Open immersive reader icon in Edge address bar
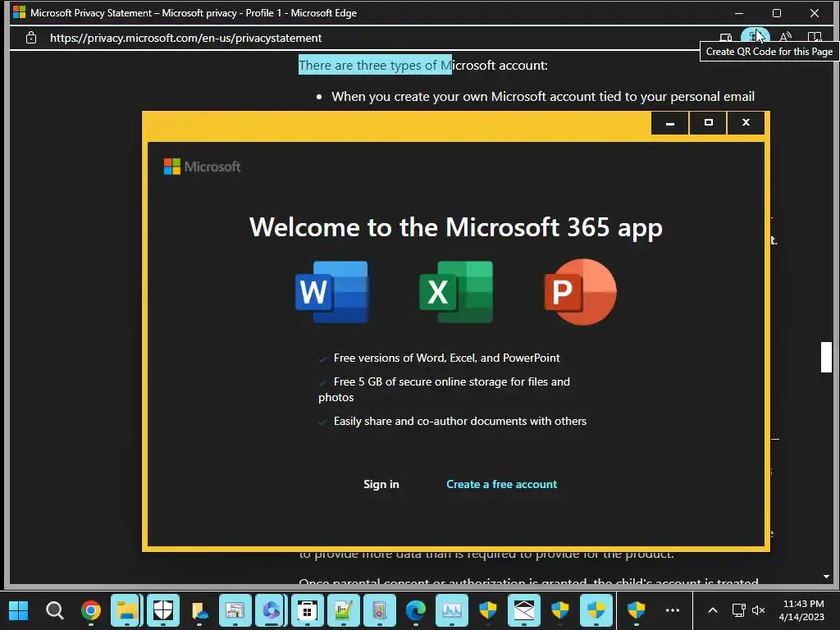 click(x=815, y=37)
